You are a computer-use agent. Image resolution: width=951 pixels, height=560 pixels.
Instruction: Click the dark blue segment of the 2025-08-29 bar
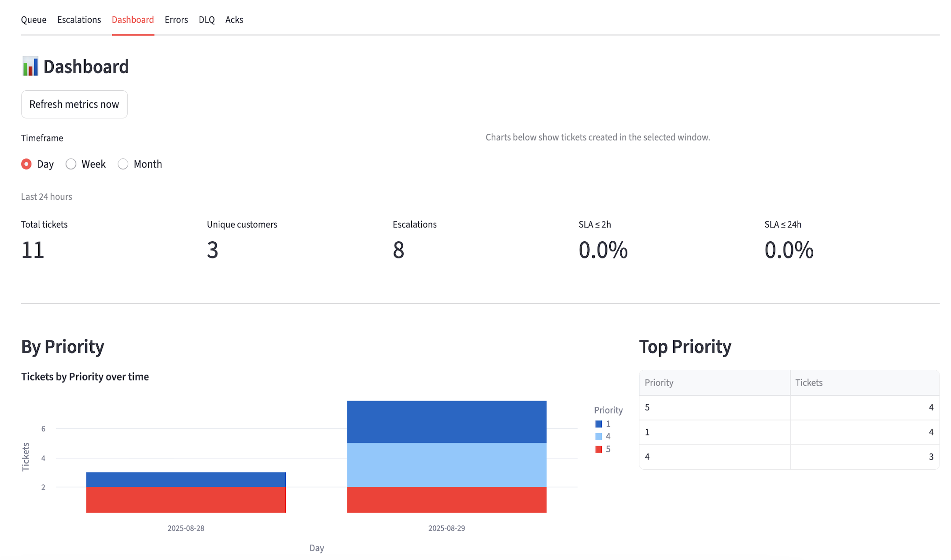[x=446, y=421]
